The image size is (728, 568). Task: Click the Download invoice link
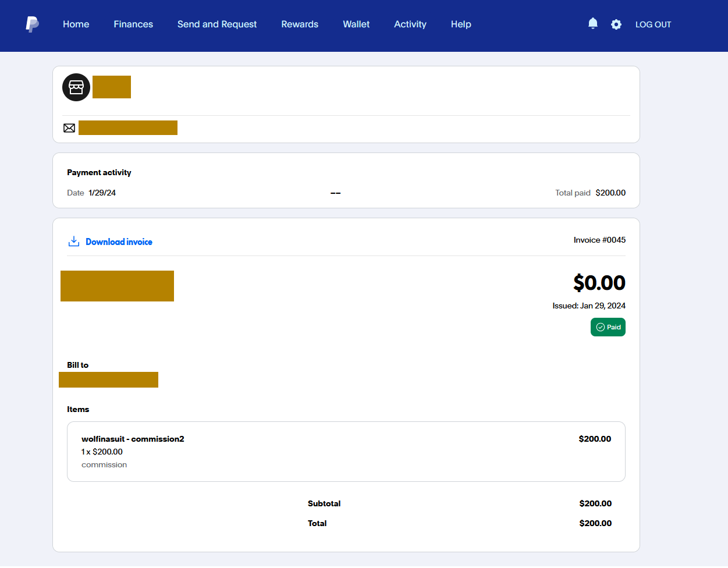click(119, 242)
